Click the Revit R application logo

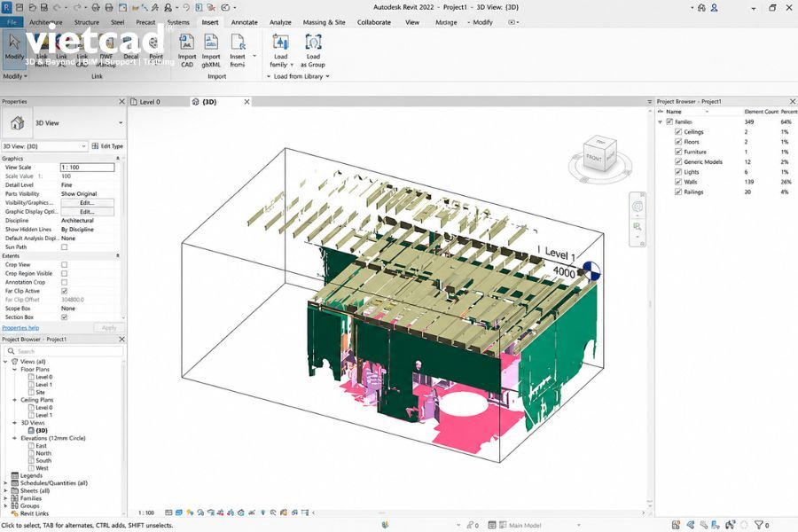pos(6,8)
